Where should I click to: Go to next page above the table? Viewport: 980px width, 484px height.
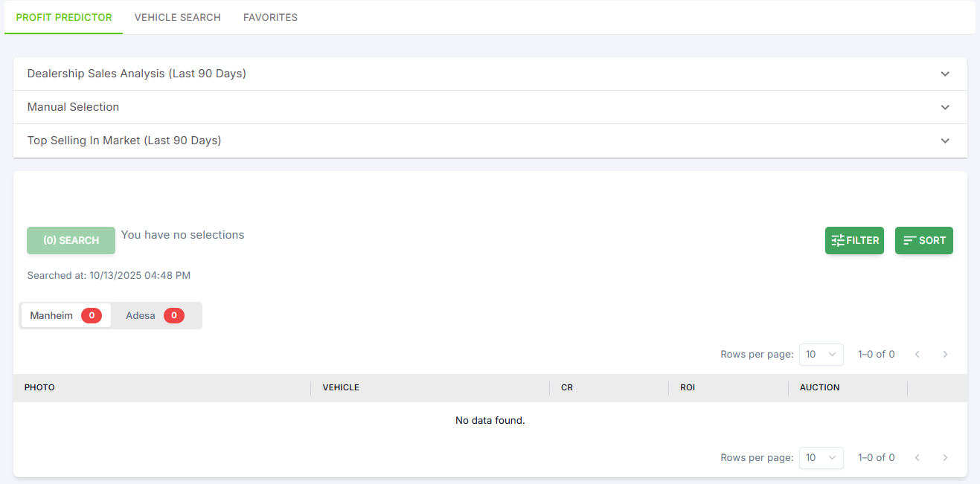point(945,355)
